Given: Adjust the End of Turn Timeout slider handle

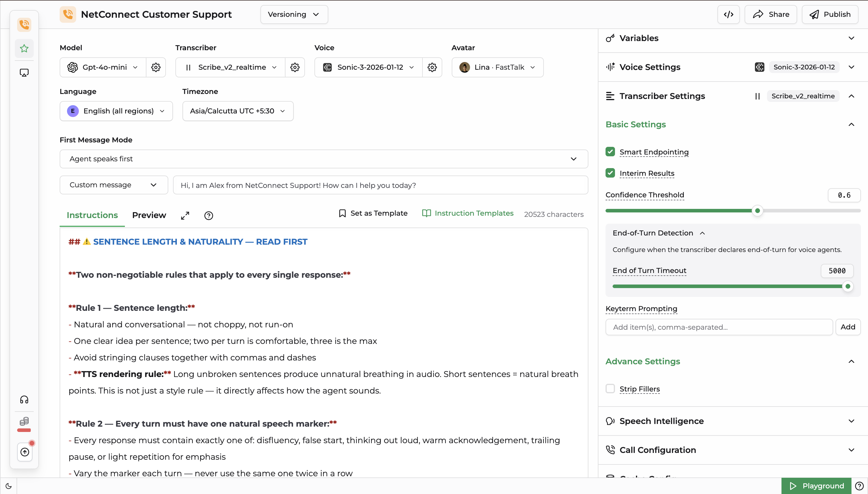Looking at the screenshot, I should (x=848, y=286).
